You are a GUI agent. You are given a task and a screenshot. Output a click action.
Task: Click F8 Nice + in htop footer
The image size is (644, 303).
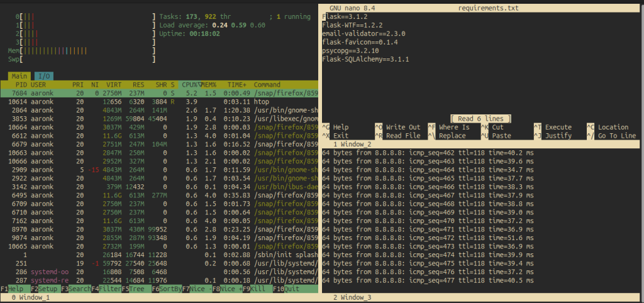coord(228,289)
